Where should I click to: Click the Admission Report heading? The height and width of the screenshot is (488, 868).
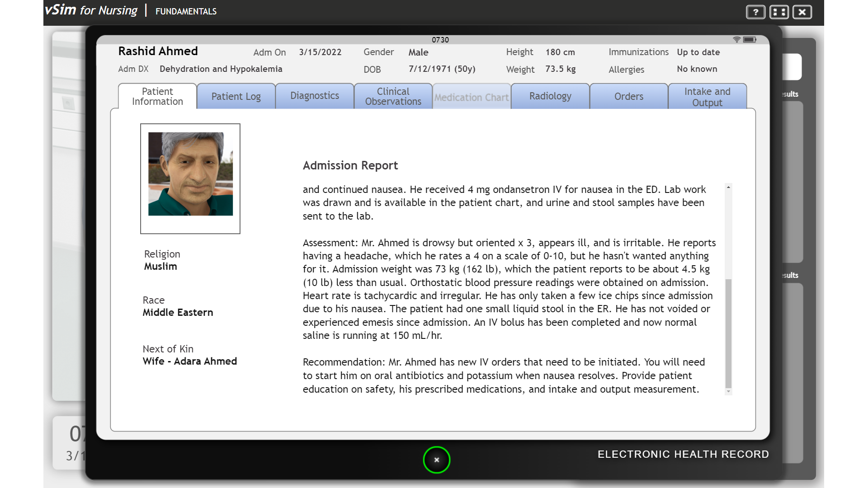[350, 165]
